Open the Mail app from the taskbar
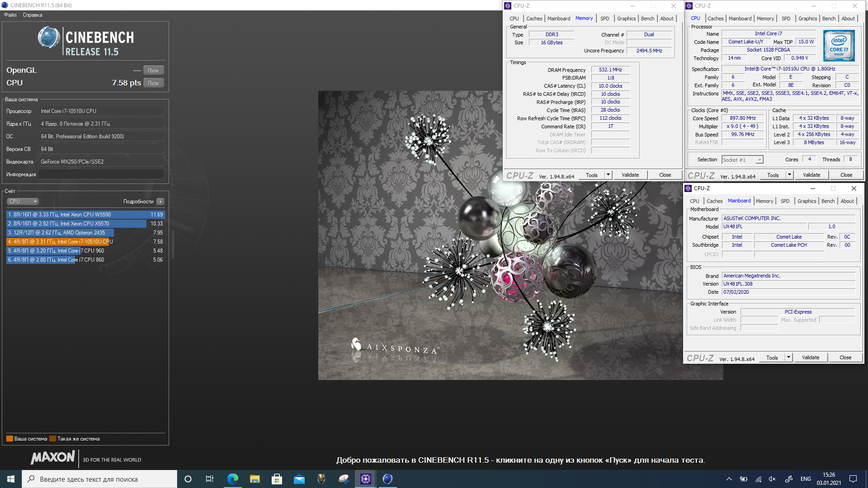 (x=299, y=479)
